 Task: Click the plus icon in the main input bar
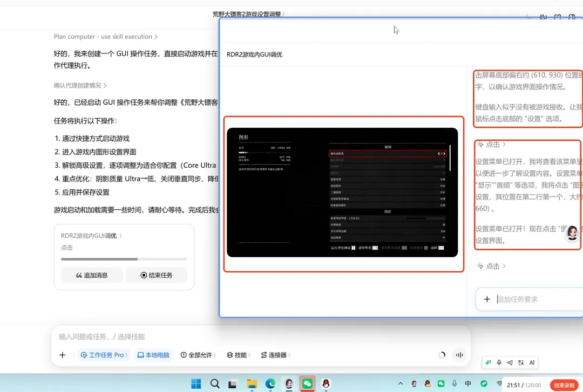(63, 355)
